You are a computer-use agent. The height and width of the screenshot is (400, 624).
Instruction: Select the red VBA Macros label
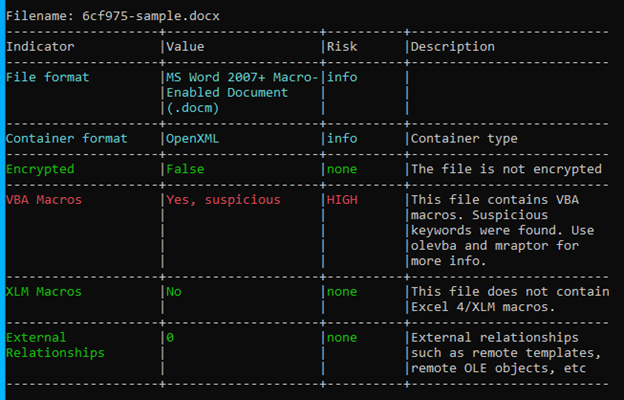point(44,199)
